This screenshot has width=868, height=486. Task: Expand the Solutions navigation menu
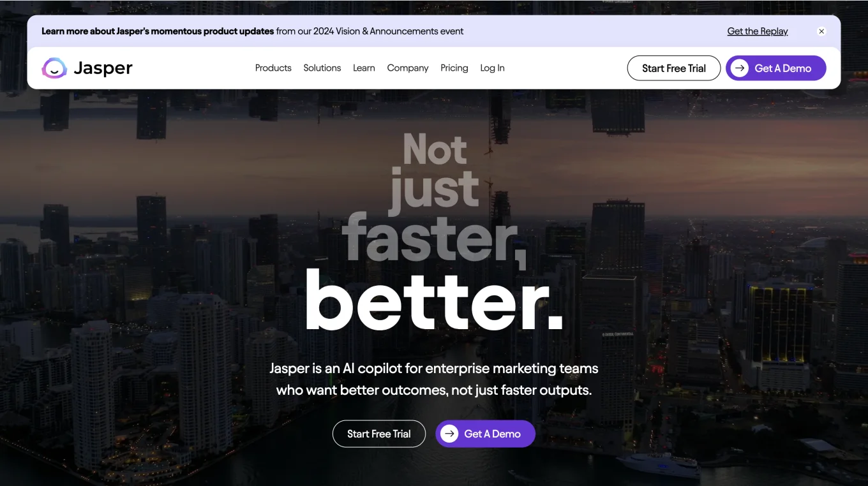point(322,68)
